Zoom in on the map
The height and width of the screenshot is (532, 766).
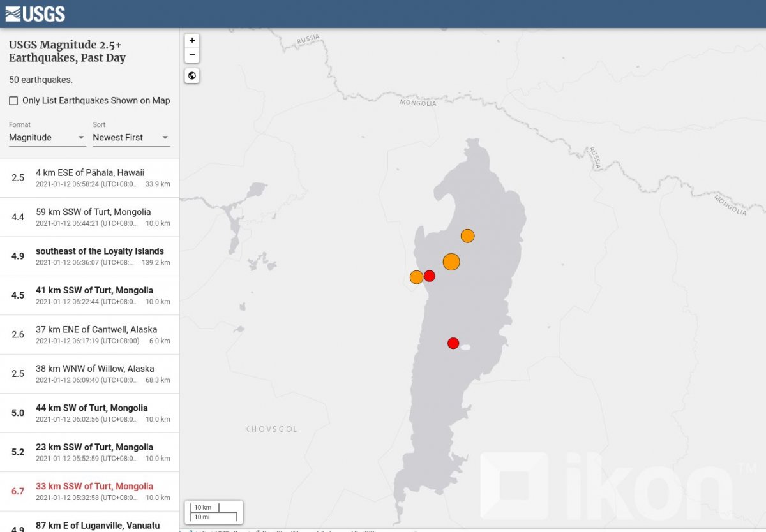192,40
